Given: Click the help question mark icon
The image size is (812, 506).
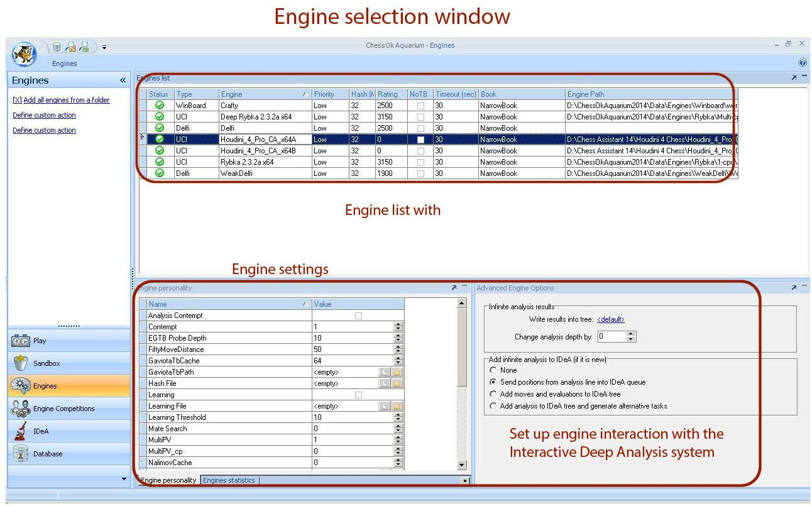Looking at the screenshot, I should [802, 63].
